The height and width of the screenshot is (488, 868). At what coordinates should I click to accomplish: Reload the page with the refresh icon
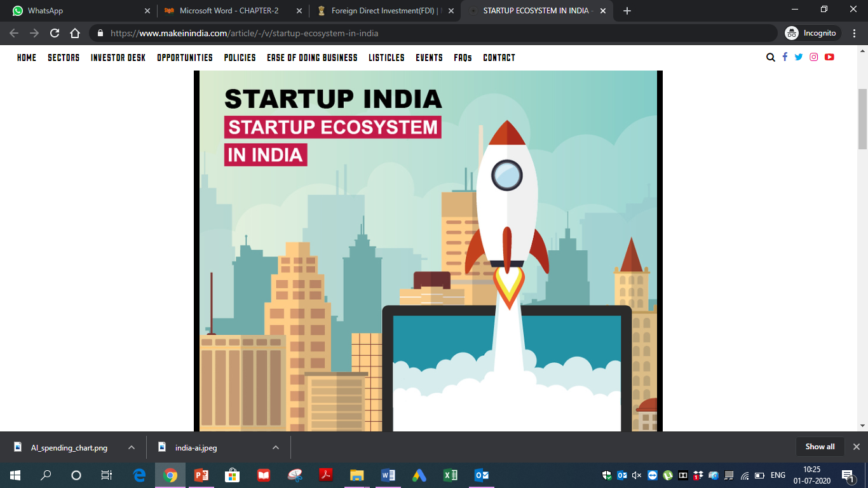(x=55, y=33)
